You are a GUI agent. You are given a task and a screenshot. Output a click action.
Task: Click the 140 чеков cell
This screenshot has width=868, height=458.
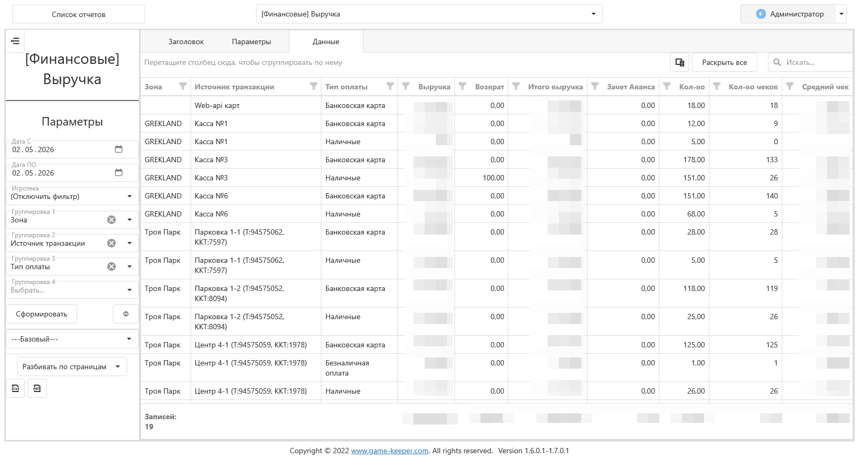(x=746, y=196)
